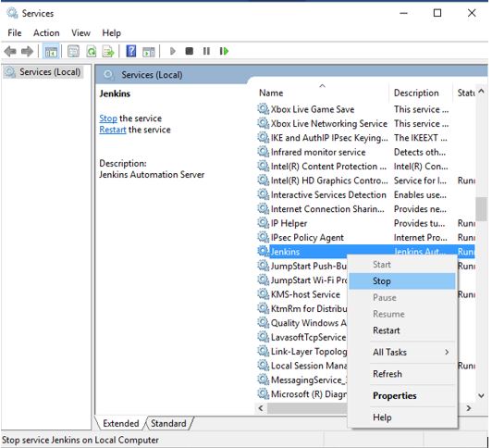Sort by the Description column header
492x448 pixels.
point(421,93)
